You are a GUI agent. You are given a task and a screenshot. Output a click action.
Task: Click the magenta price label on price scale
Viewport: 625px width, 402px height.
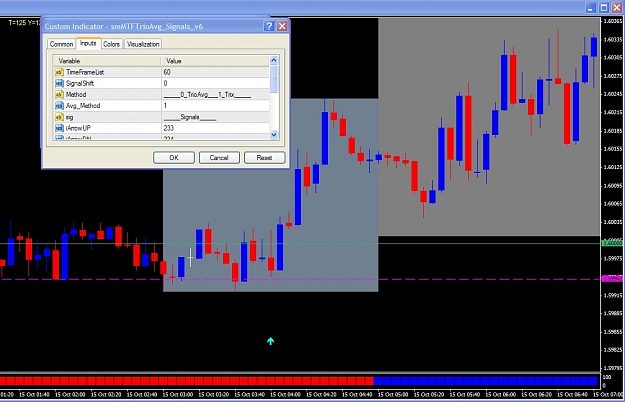point(612,278)
